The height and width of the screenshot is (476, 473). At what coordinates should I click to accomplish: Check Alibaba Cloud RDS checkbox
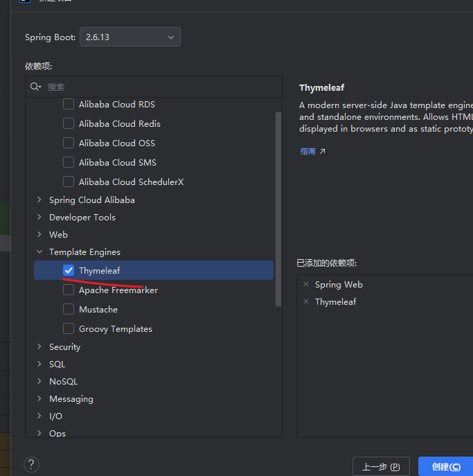[x=69, y=104]
